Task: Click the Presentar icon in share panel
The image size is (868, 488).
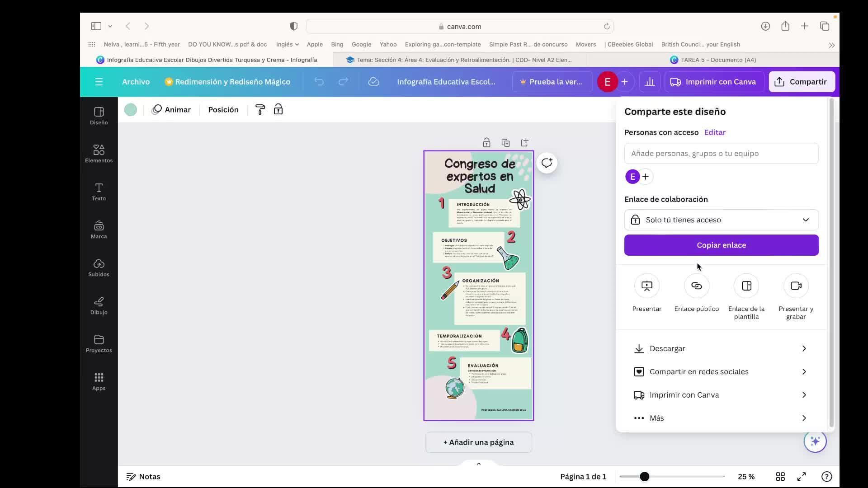Action: [x=646, y=286]
